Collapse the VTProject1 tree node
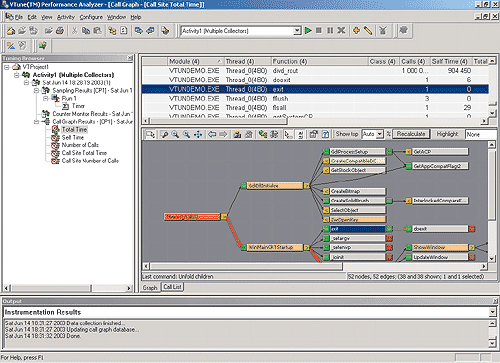Image resolution: width=500 pixels, height=363 pixels. 7,67
